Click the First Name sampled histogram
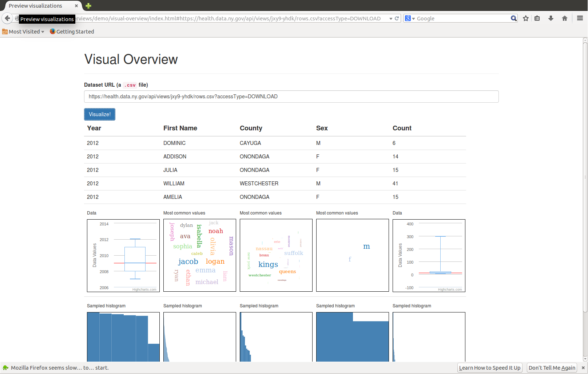Image resolution: width=588 pixels, height=374 pixels. pos(200,337)
